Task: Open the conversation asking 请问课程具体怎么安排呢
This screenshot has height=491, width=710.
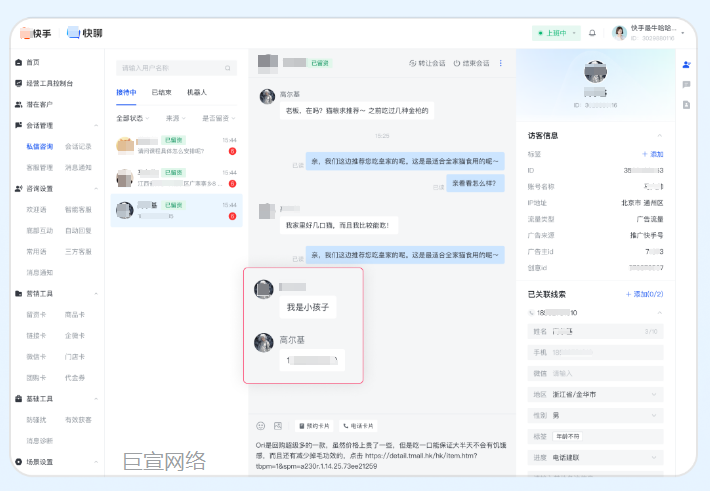Action: pos(177,145)
